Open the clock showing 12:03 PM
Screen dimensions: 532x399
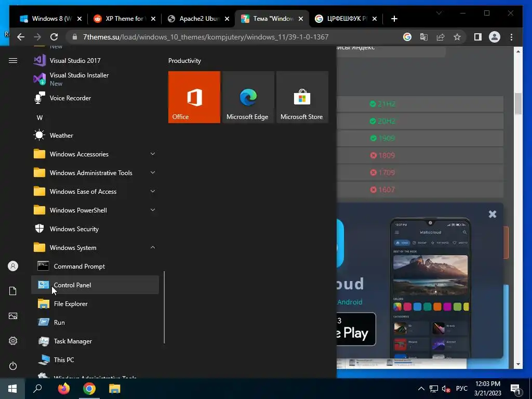(487, 389)
